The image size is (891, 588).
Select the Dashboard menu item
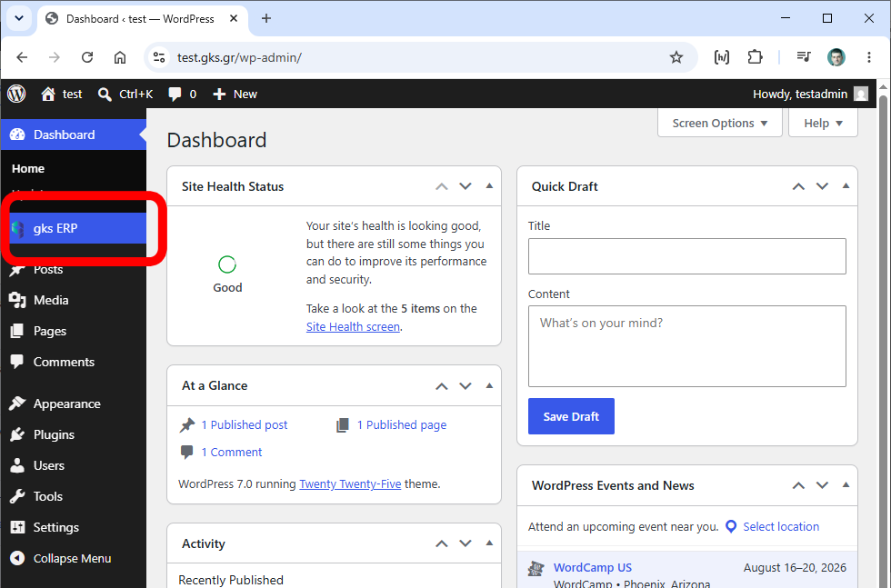(x=74, y=135)
